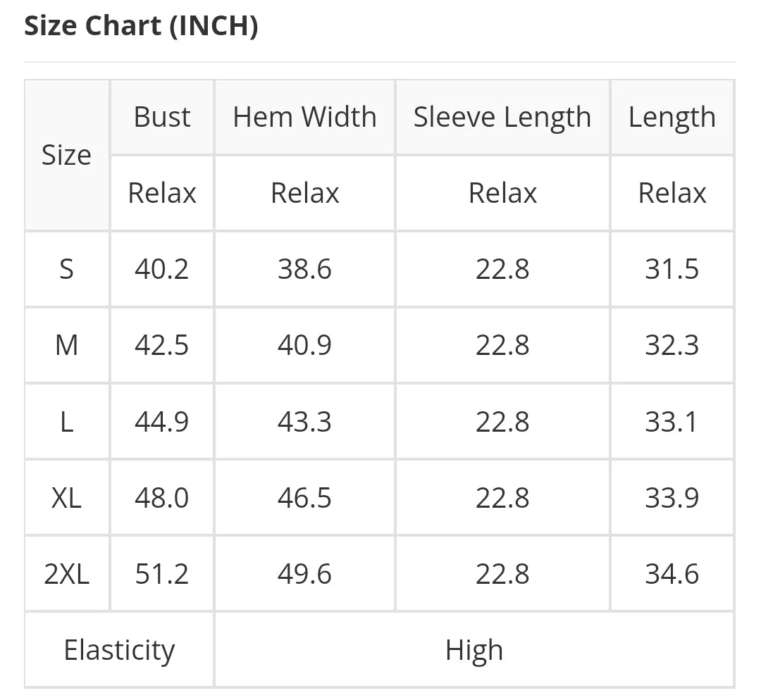761x700 pixels.
Task: Click the Length column header
Action: point(672,118)
